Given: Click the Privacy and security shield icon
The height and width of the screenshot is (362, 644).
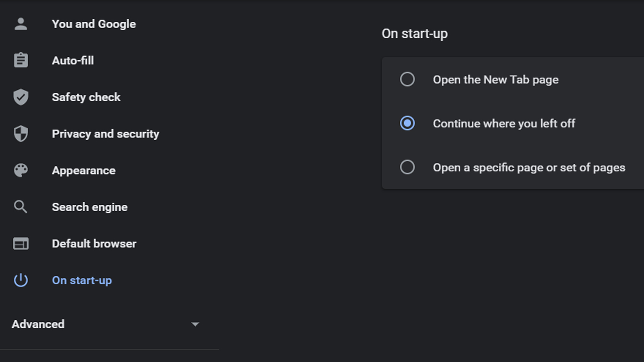Looking at the screenshot, I should click(21, 134).
